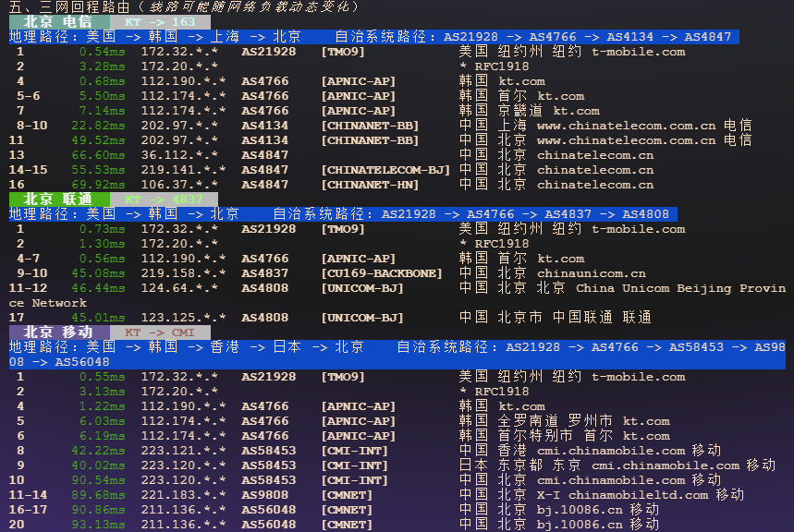Click the 36.112.*.* IP address
The width and height of the screenshot is (794, 532).
(179, 155)
